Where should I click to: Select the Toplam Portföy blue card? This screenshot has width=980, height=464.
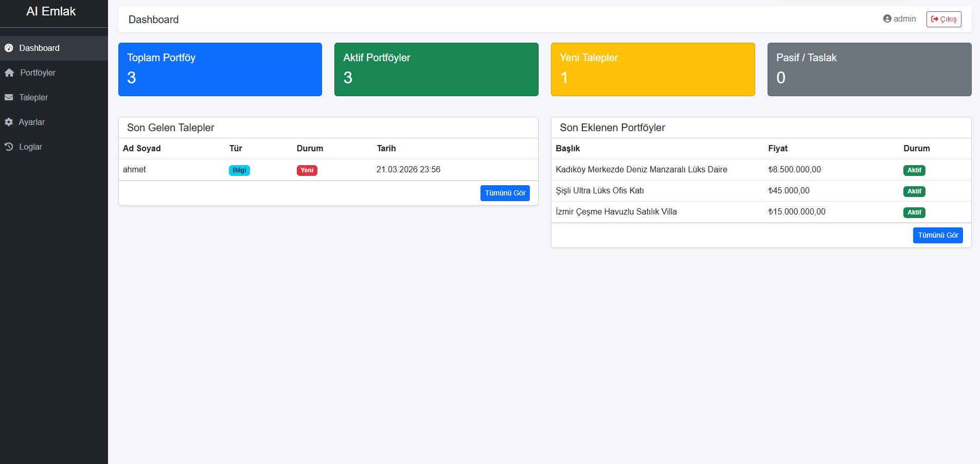[220, 69]
